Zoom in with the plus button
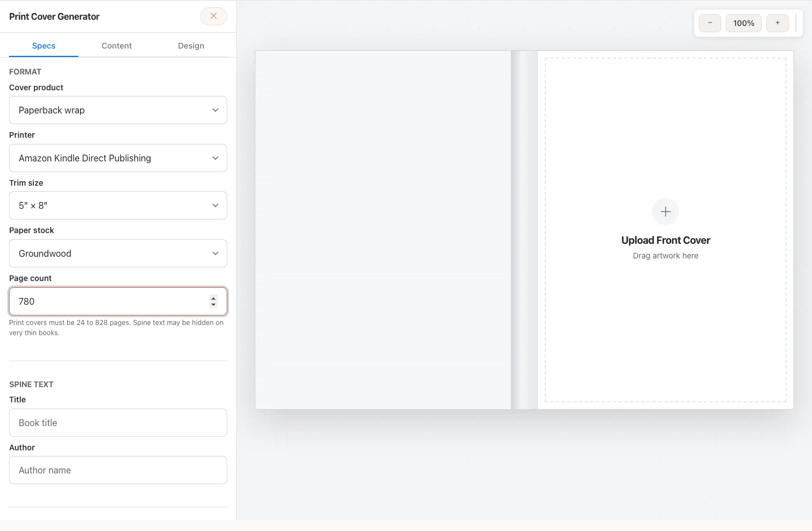Viewport: 812px width, 531px height. pyautogui.click(x=778, y=23)
